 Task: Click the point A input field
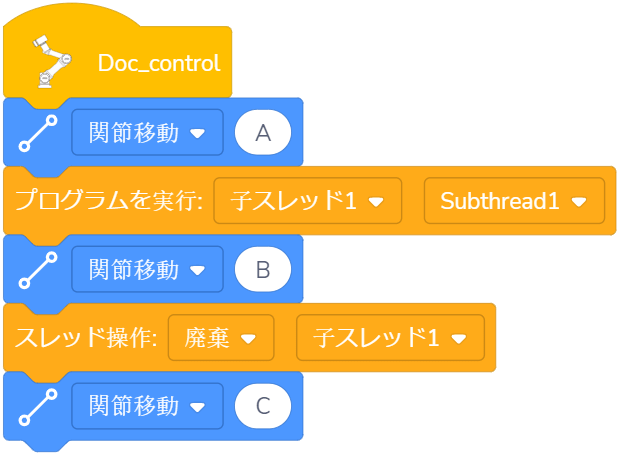263,133
